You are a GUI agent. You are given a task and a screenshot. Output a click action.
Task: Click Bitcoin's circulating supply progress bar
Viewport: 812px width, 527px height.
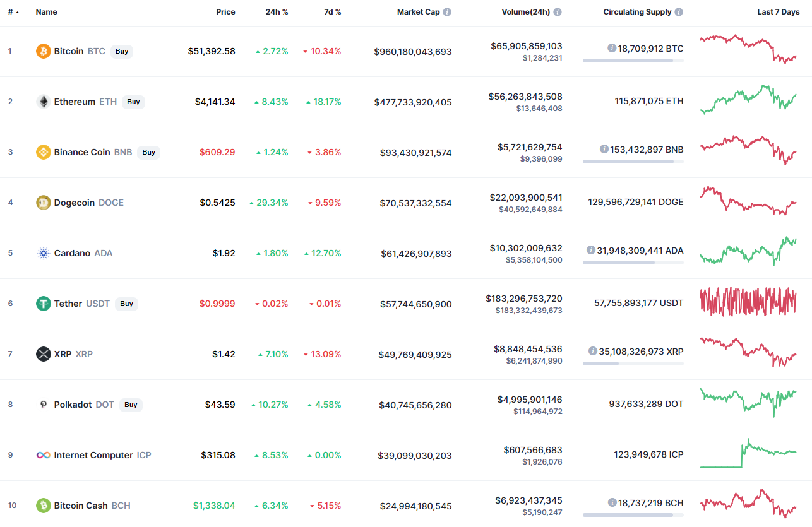pos(633,61)
